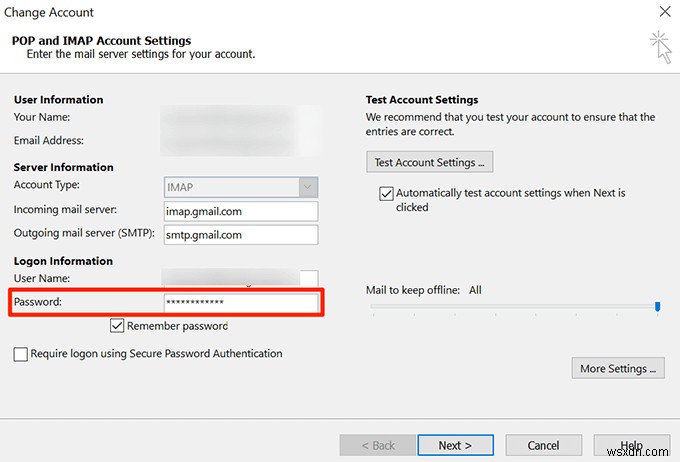
Task: Edit the outgoing mail server (SMTP) field
Action: (x=240, y=235)
